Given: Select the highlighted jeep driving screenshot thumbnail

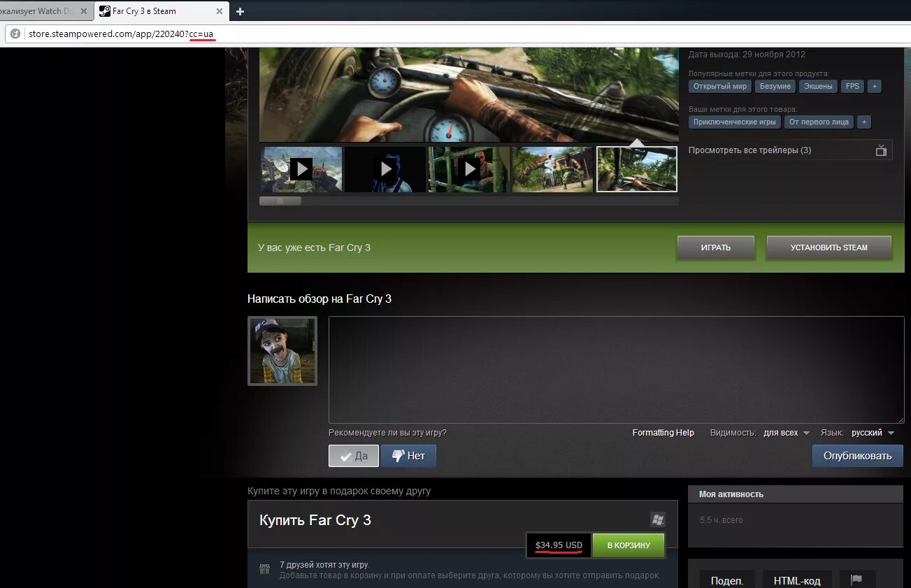Looking at the screenshot, I should 637,168.
